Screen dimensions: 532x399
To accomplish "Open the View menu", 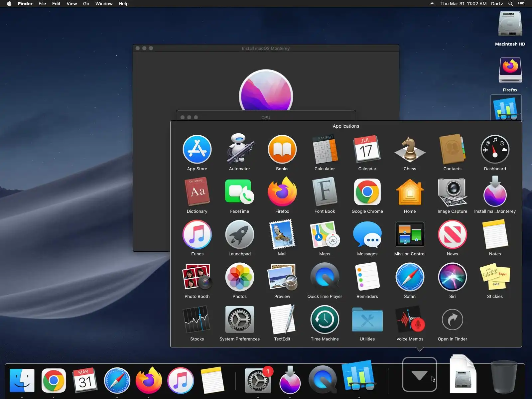I will tap(71, 4).
